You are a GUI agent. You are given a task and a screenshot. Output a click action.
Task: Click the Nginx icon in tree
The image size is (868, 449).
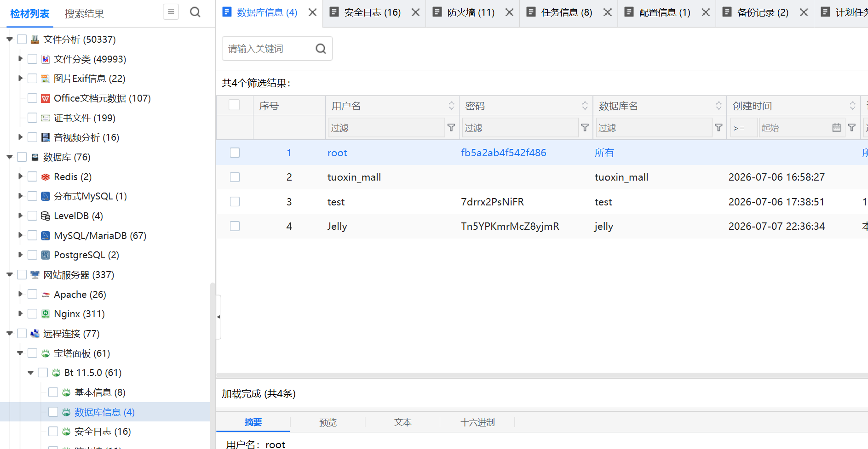[46, 314]
